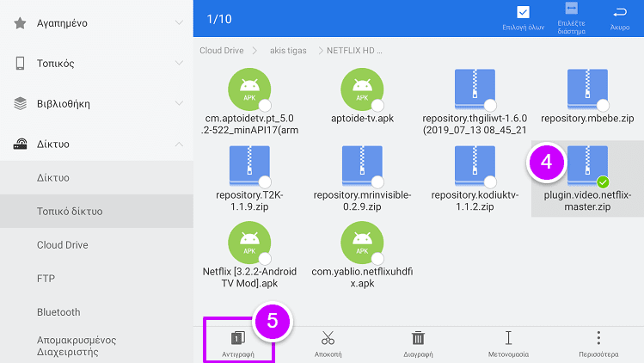Open Bluetooth sidebar item

click(x=96, y=312)
